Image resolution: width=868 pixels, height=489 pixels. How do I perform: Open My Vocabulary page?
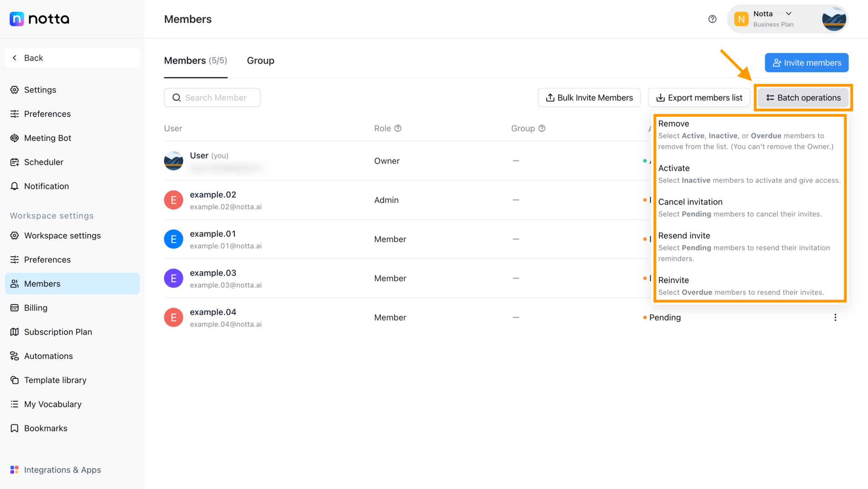tap(72, 404)
